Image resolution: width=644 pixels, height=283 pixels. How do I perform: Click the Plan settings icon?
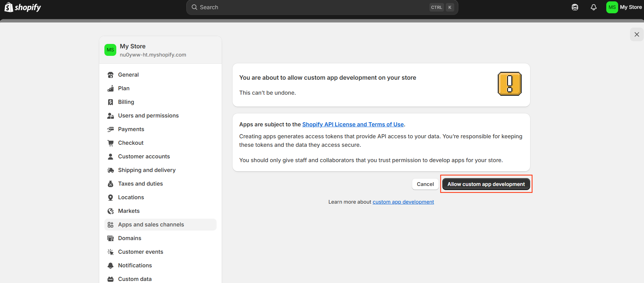click(111, 89)
